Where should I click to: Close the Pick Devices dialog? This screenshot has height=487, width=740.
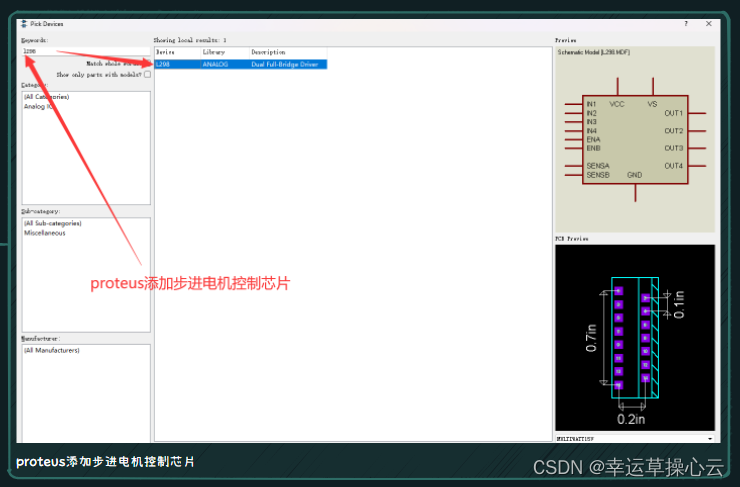pos(709,24)
